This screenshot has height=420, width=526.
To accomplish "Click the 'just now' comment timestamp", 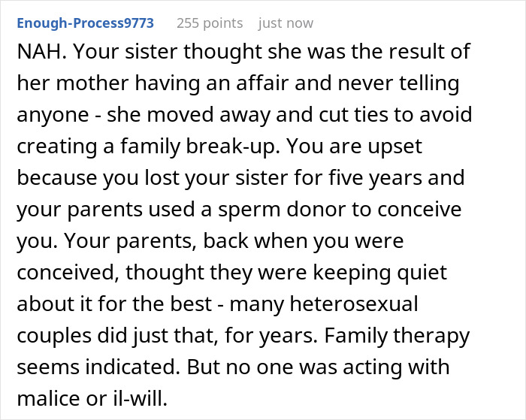I will tap(286, 23).
